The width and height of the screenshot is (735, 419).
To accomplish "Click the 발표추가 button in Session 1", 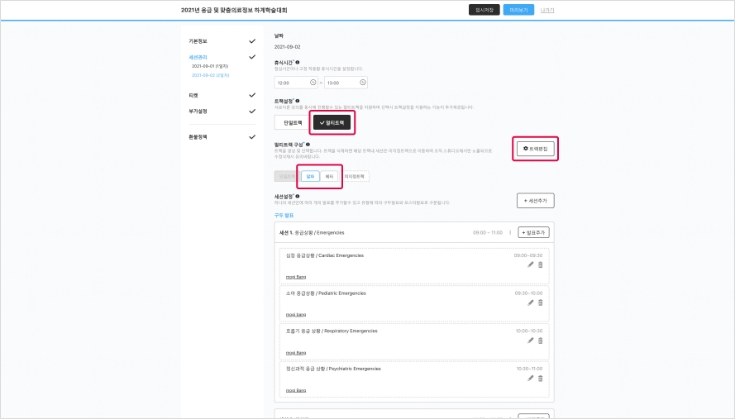I will (x=535, y=232).
